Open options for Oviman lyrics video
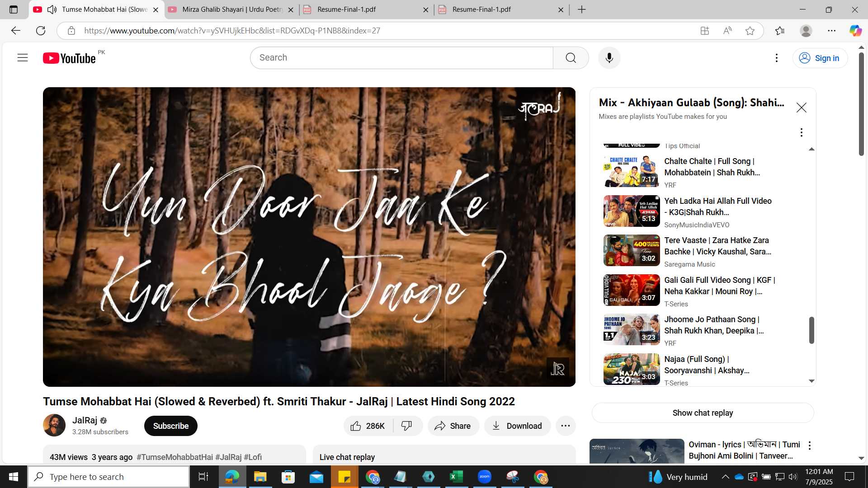868x488 pixels. pyautogui.click(x=809, y=446)
